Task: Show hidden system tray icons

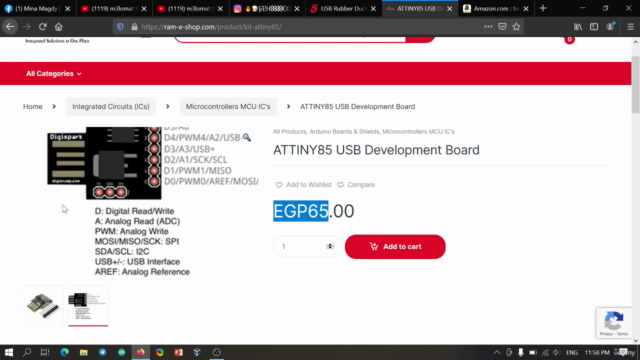Action: pos(497,352)
